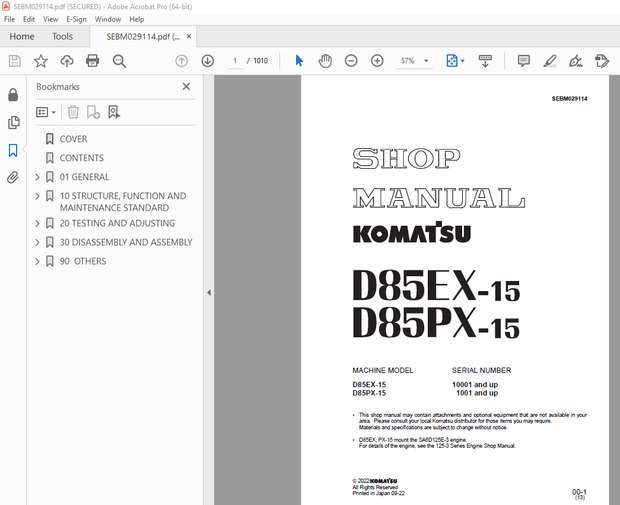
Task: Zoom in with plus button
Action: pyautogui.click(x=377, y=61)
